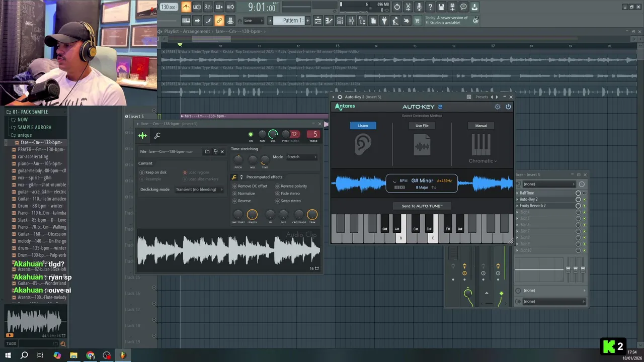Click Send To AUTO-TUNE button

[x=422, y=206]
